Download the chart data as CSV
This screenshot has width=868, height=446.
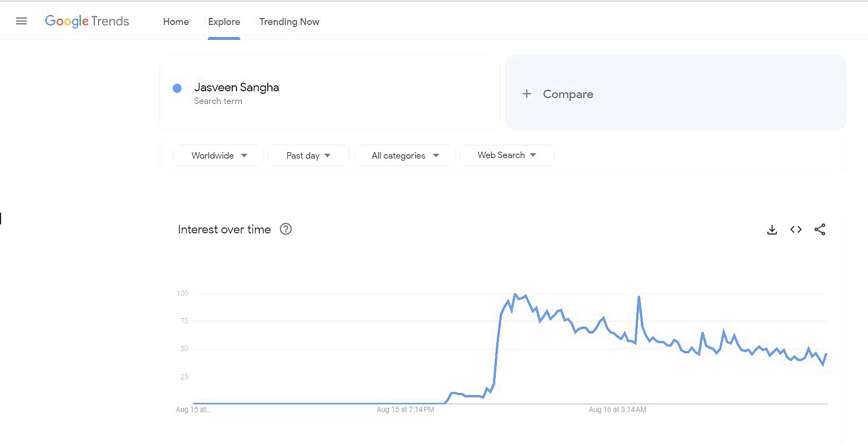pos(772,230)
